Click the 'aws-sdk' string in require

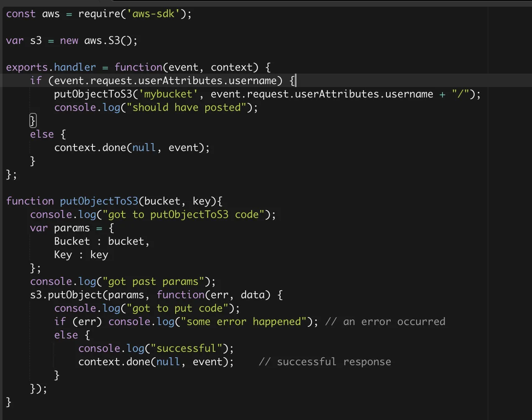click(x=153, y=14)
